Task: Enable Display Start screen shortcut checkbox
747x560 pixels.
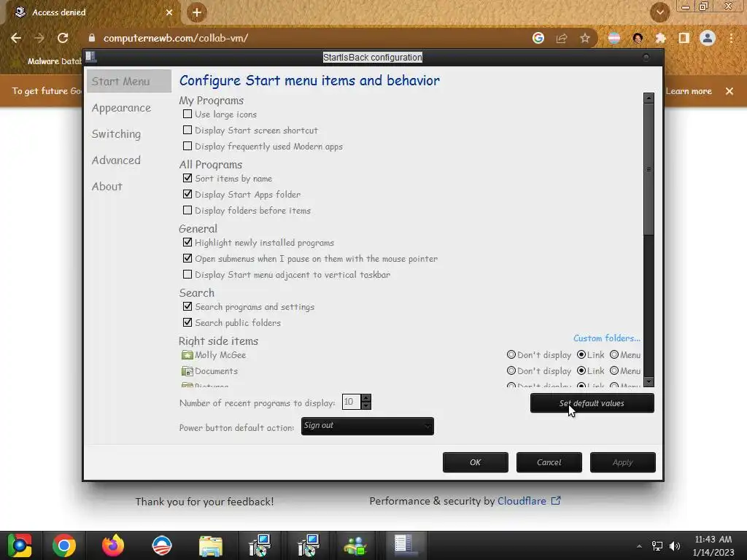Action: [187, 130]
